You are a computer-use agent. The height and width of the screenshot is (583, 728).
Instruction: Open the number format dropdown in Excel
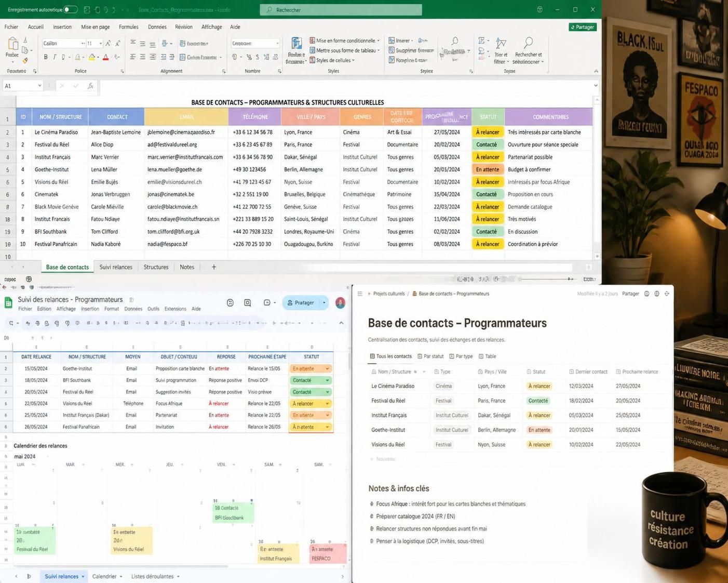277,44
